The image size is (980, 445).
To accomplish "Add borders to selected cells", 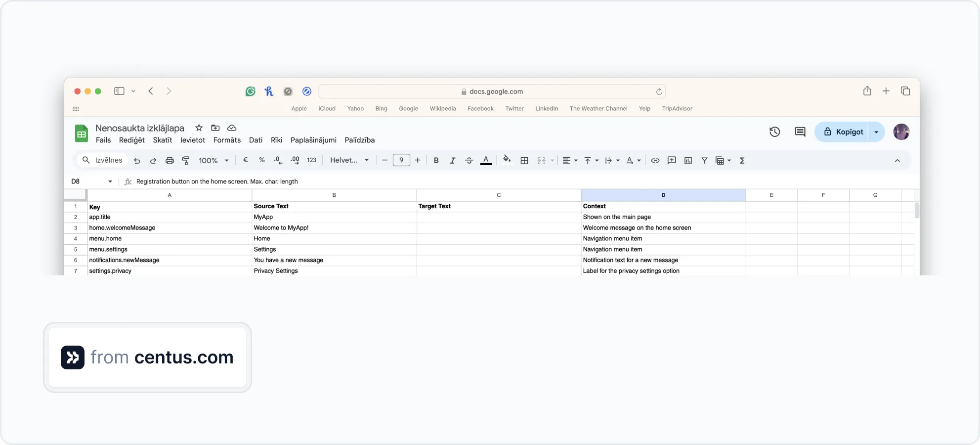I will [x=524, y=160].
